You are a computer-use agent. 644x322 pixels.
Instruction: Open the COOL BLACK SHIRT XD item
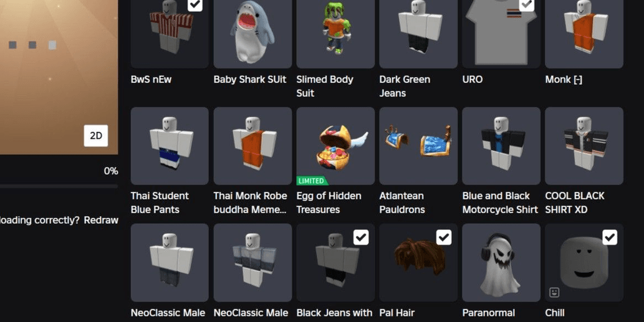[x=584, y=146]
